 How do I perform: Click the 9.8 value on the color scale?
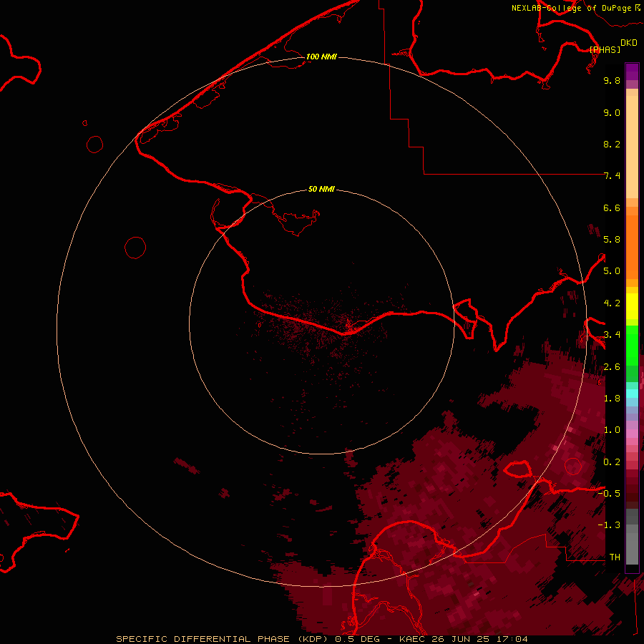(612, 80)
